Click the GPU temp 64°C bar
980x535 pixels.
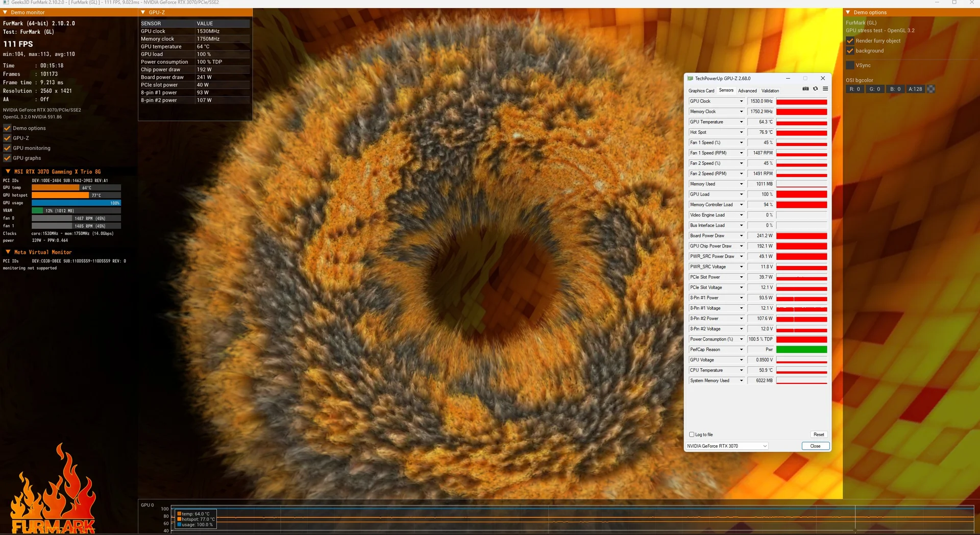[76, 188]
